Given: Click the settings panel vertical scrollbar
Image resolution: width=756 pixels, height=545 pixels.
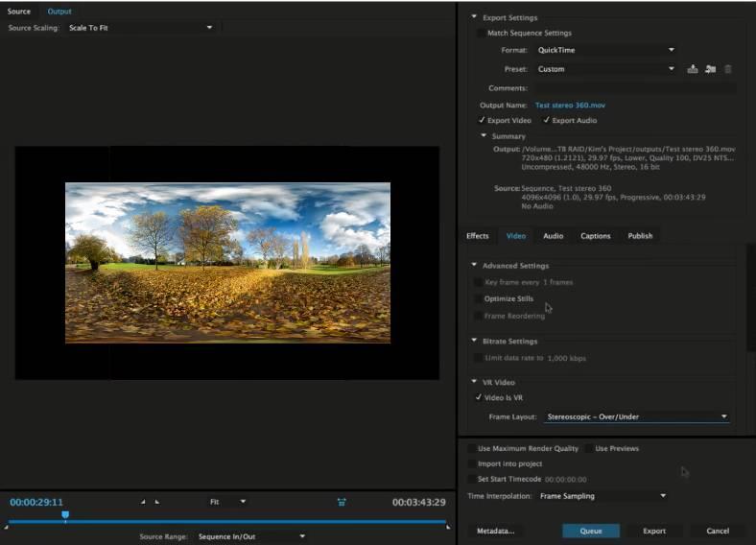Looking at the screenshot, I should 751,298.
